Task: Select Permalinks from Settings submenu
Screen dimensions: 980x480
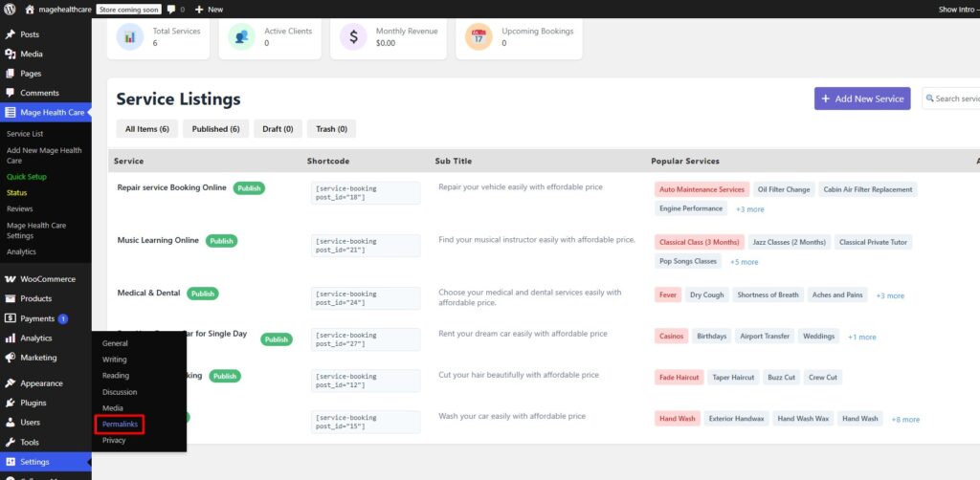Action: coord(120,424)
